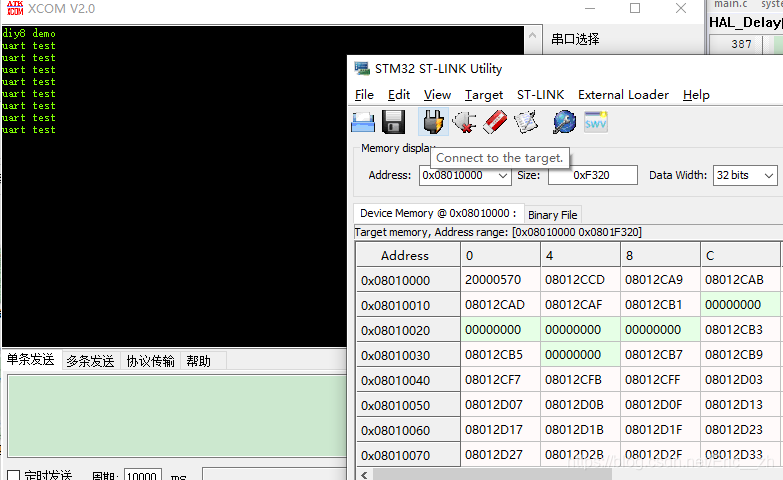Click the Disconnect from target icon
783x480 pixels.
pyautogui.click(x=464, y=122)
